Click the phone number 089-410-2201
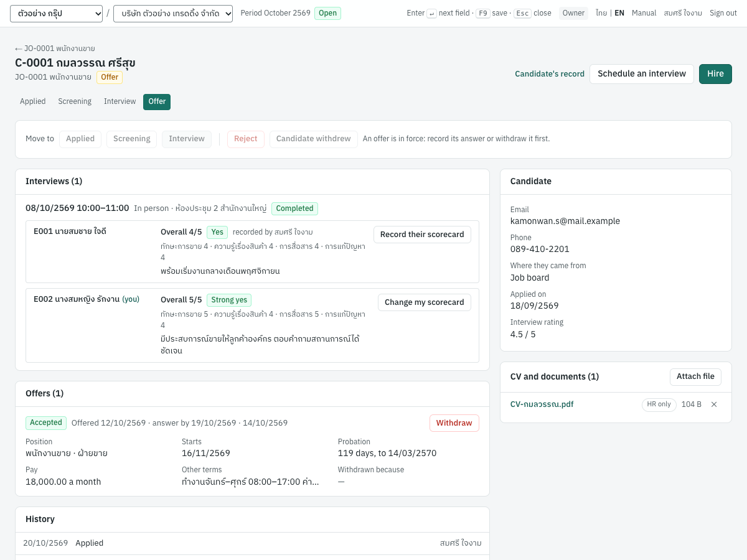The width and height of the screenshot is (747, 560). pyautogui.click(x=540, y=249)
